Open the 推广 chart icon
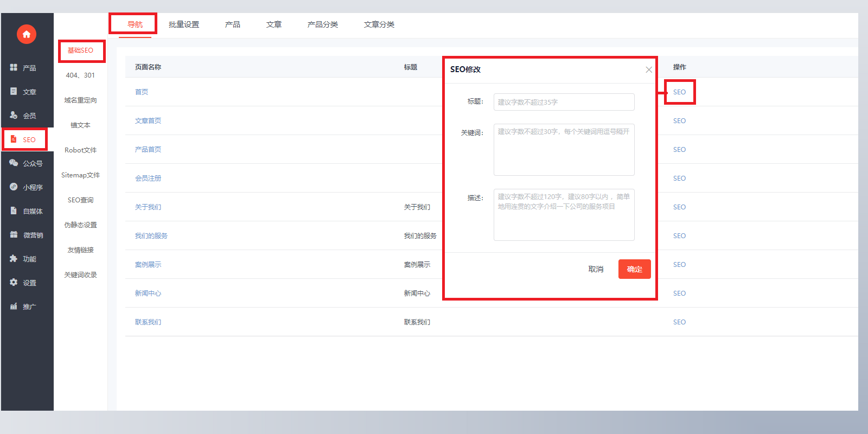This screenshot has width=868, height=434. [14, 306]
